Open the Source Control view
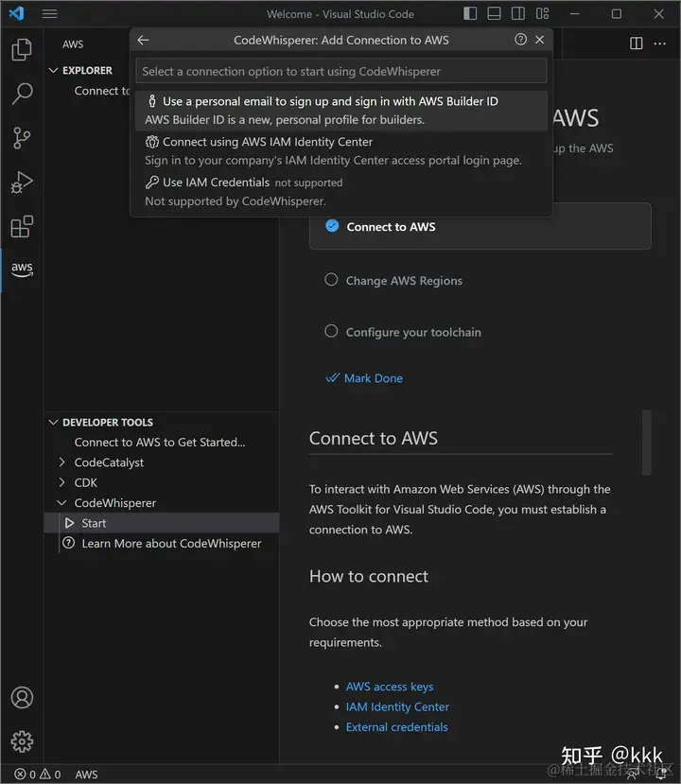This screenshot has width=681, height=784. click(x=22, y=138)
